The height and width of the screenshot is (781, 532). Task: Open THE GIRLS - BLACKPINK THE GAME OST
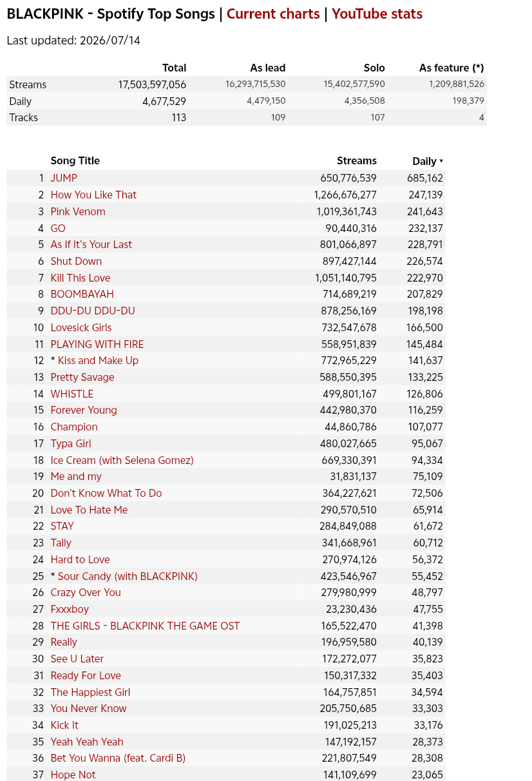pyautogui.click(x=145, y=626)
